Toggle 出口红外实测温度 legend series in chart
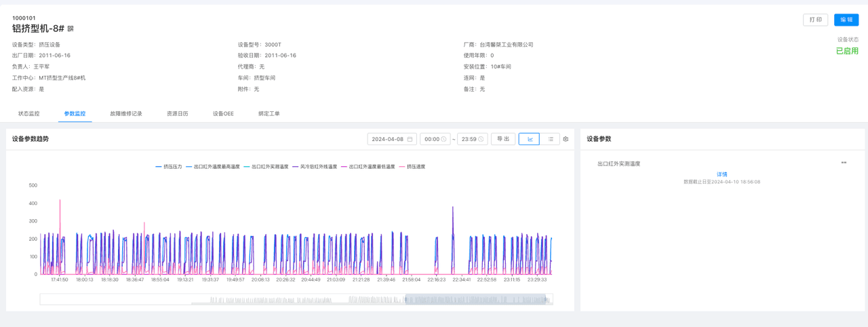Screen dimensions: 868x327 coord(266,166)
